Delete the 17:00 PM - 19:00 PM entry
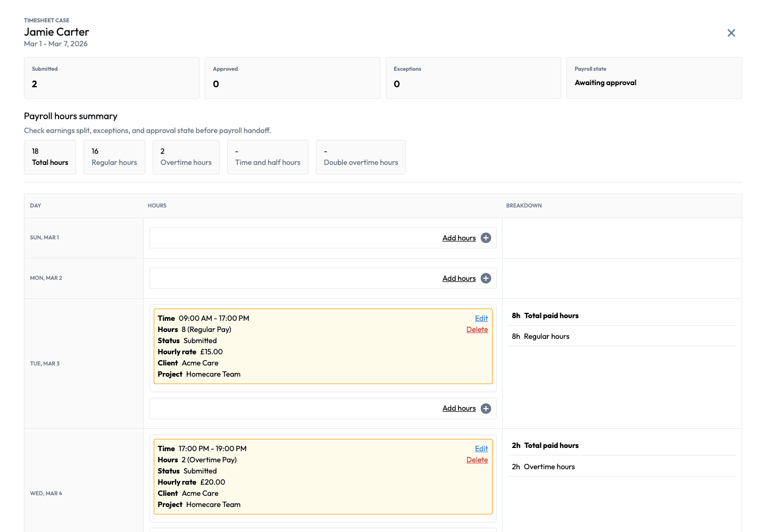Screen dimensions: 766x532 coord(477,460)
